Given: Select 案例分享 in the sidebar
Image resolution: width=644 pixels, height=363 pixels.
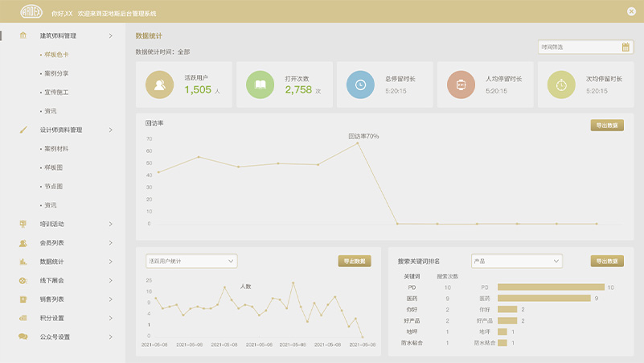Looking at the screenshot, I should (56, 73).
